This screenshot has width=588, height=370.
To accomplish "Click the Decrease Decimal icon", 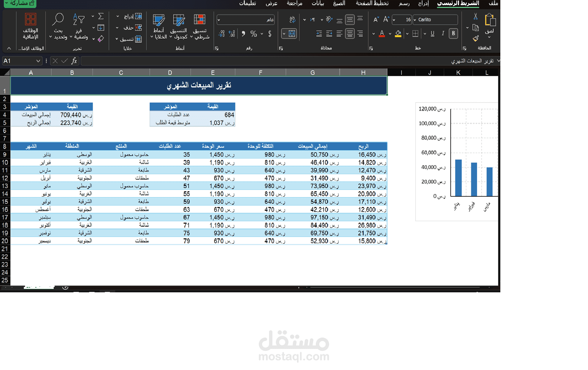I will (221, 34).
